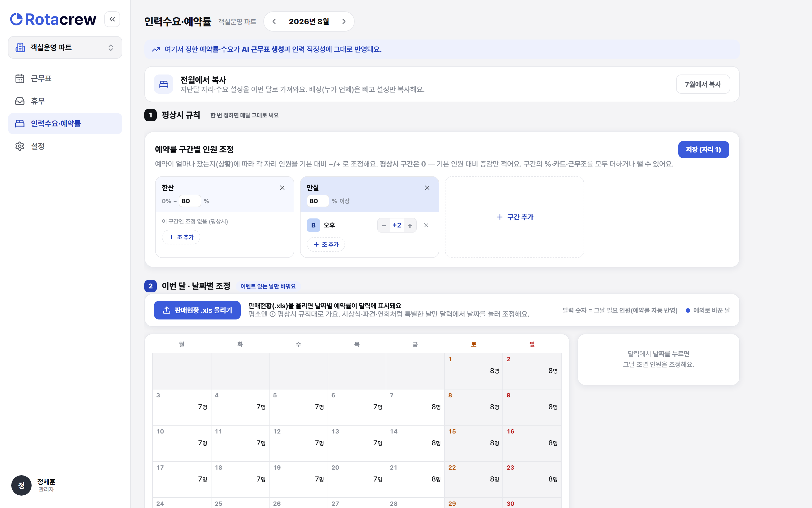812x508 pixels.
Task: Select August 6 on the calendar
Action: click(x=357, y=407)
